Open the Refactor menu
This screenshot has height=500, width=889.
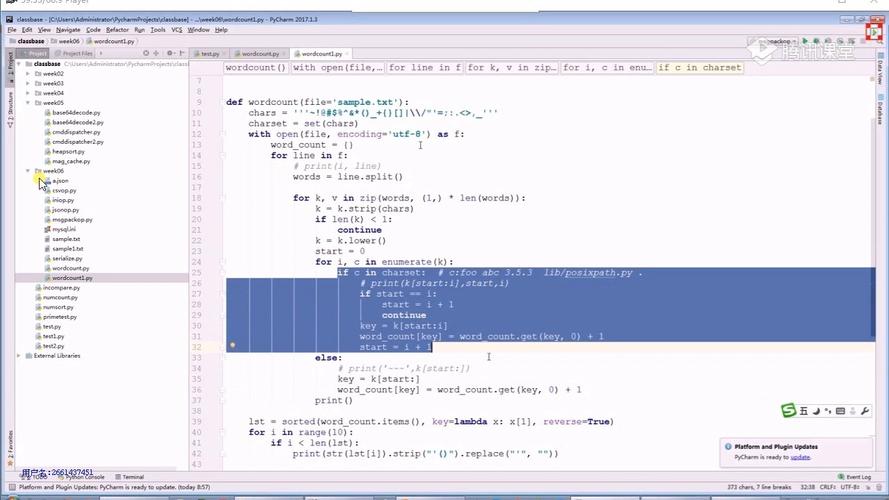117,29
